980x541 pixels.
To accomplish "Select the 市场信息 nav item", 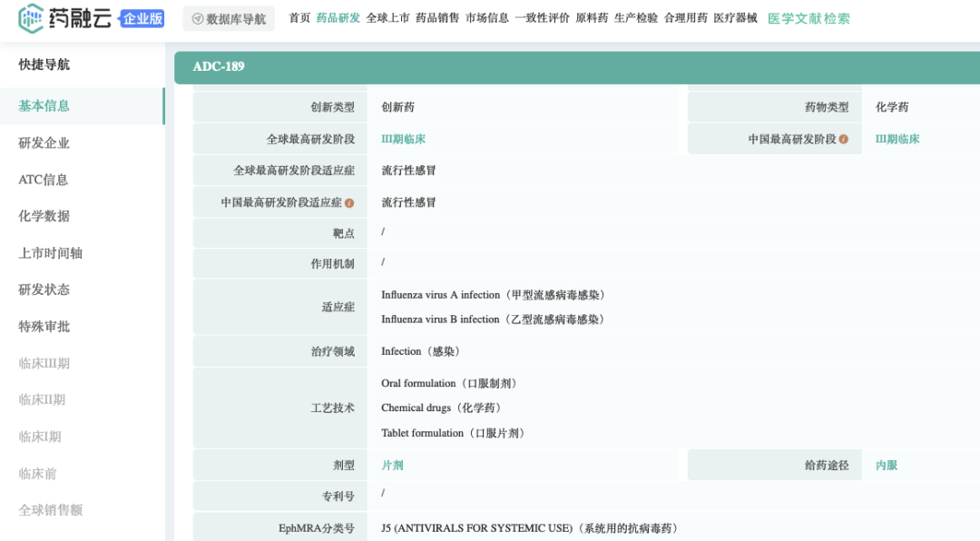I will [x=488, y=17].
